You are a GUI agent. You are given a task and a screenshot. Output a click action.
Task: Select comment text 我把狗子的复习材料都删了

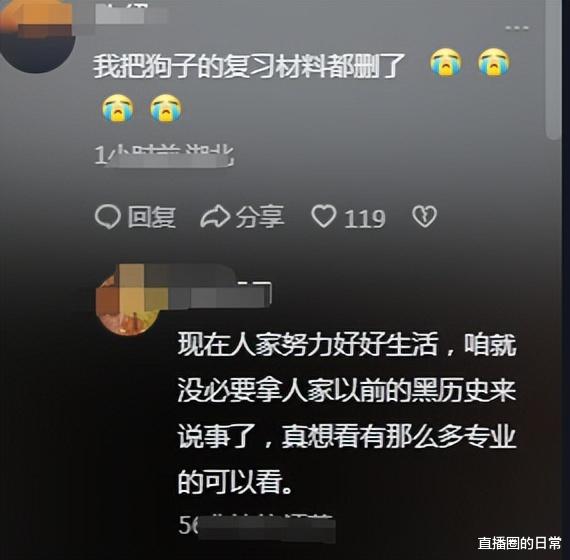pyautogui.click(x=249, y=66)
